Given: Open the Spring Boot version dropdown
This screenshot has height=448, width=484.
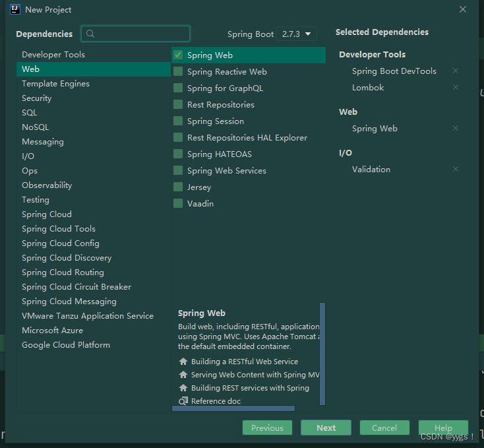Looking at the screenshot, I should pos(297,34).
